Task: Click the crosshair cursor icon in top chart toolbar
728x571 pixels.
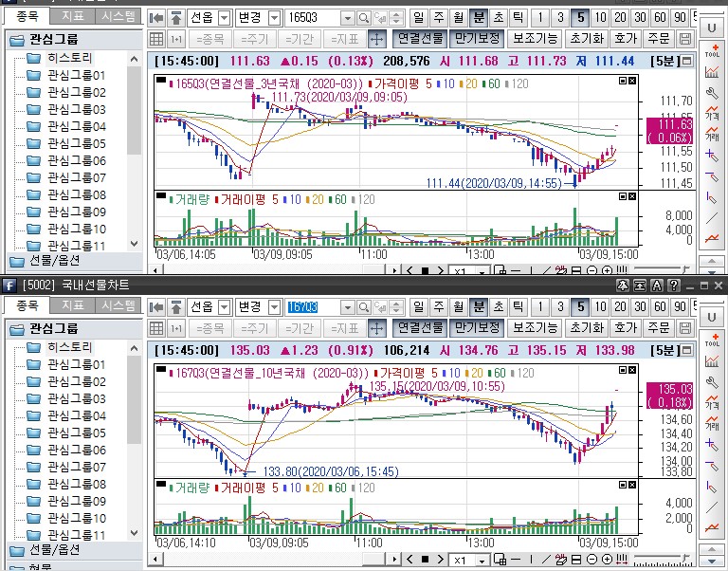Action: [x=376, y=39]
